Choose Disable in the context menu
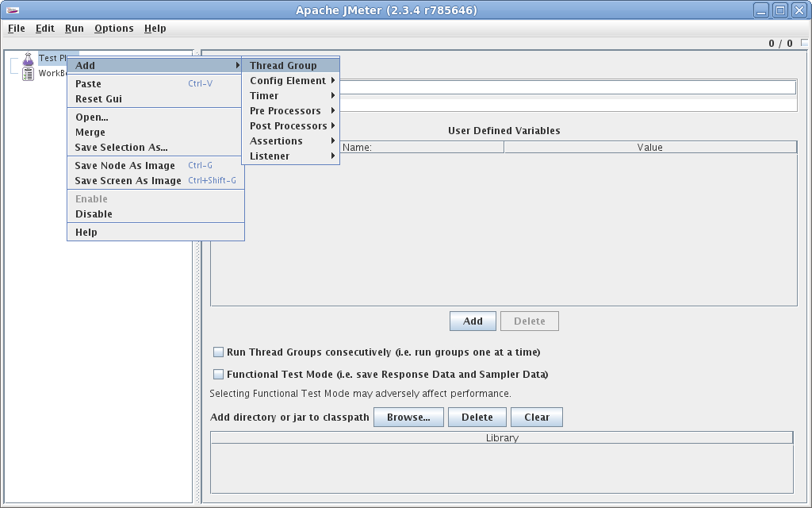812x508 pixels. point(155,214)
